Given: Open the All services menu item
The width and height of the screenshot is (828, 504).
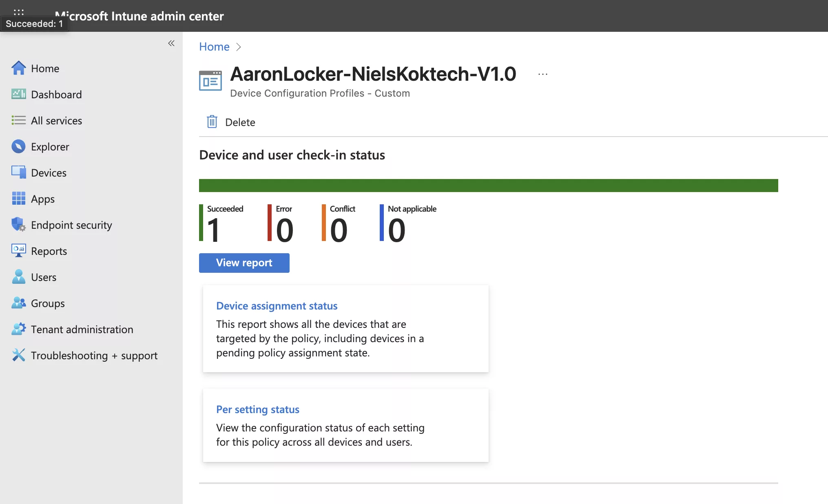Looking at the screenshot, I should click(x=56, y=121).
